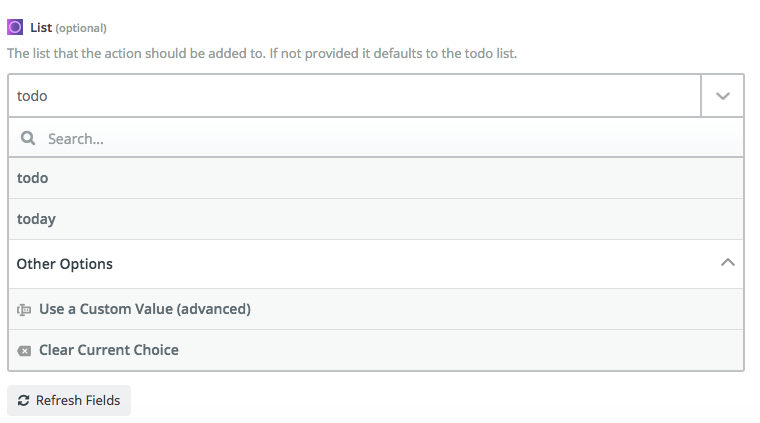Click the magnifier icon in search box
760x423 pixels.
28,138
